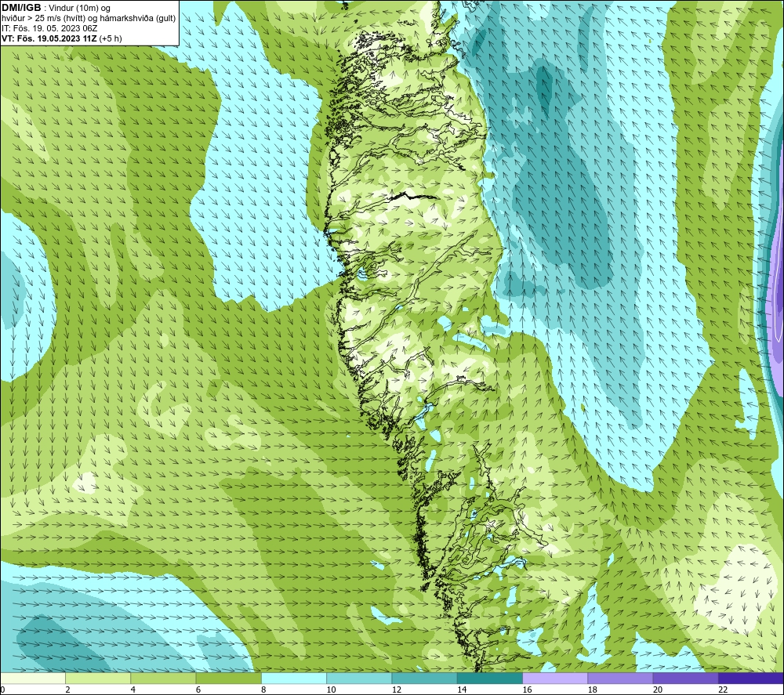Click the legend swatch for 12–14 m/s
Image resolution: width=784 pixels, height=695 pixels.
pyautogui.click(x=424, y=679)
